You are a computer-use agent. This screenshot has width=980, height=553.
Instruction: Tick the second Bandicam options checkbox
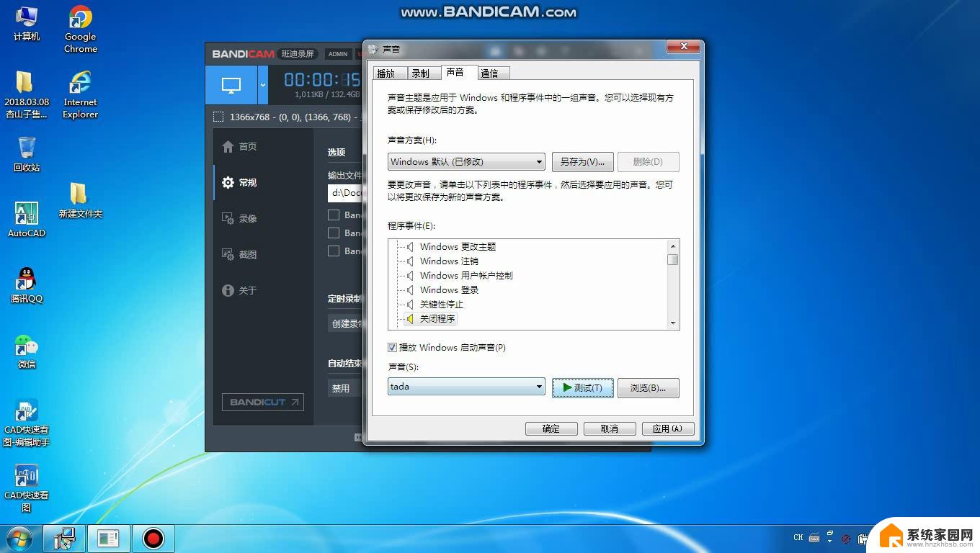pos(334,233)
